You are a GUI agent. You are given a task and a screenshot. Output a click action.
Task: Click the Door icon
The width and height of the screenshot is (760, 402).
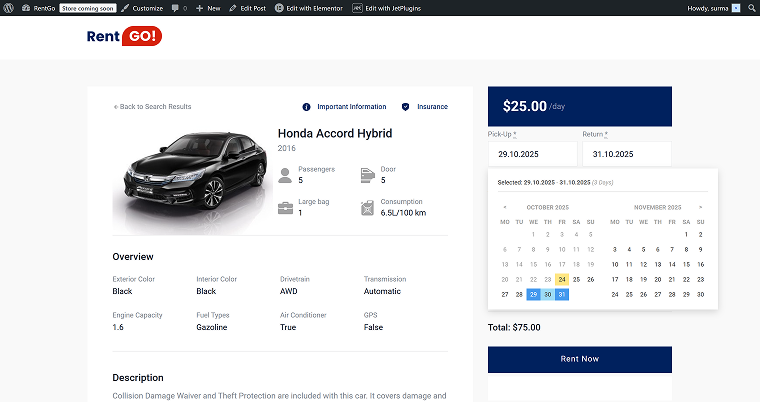368,175
